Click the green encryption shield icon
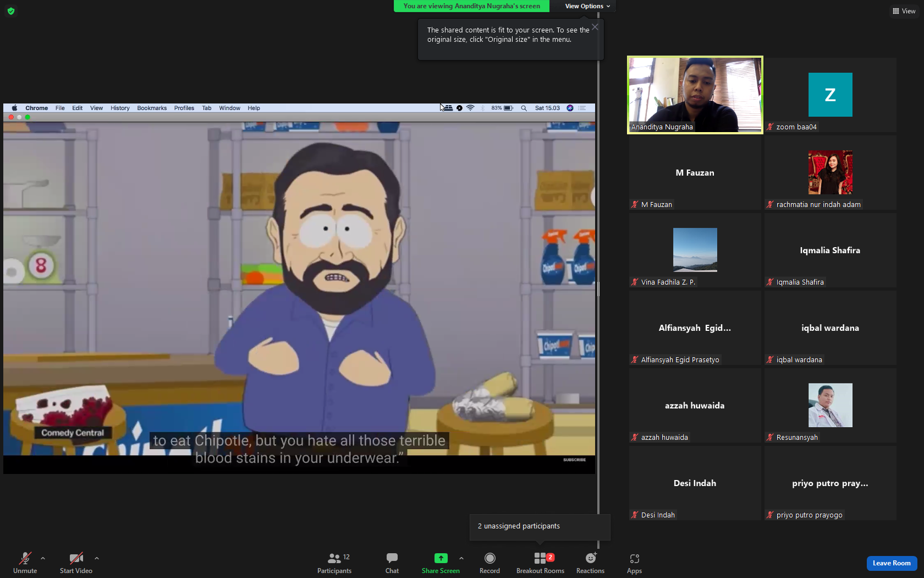924x578 pixels. [11, 11]
